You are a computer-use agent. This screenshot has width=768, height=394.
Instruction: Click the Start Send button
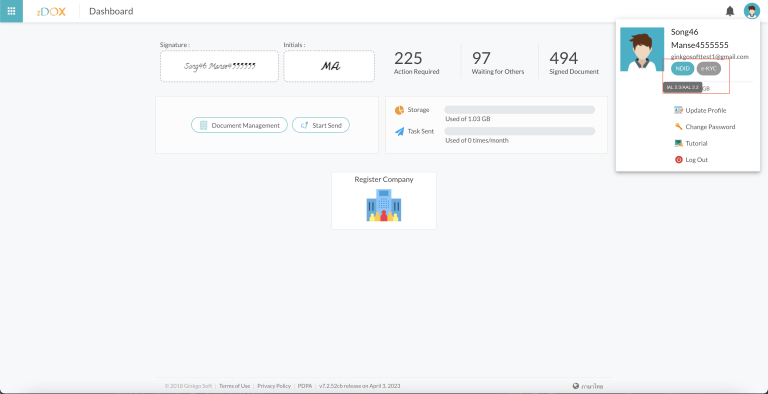pyautogui.click(x=321, y=125)
